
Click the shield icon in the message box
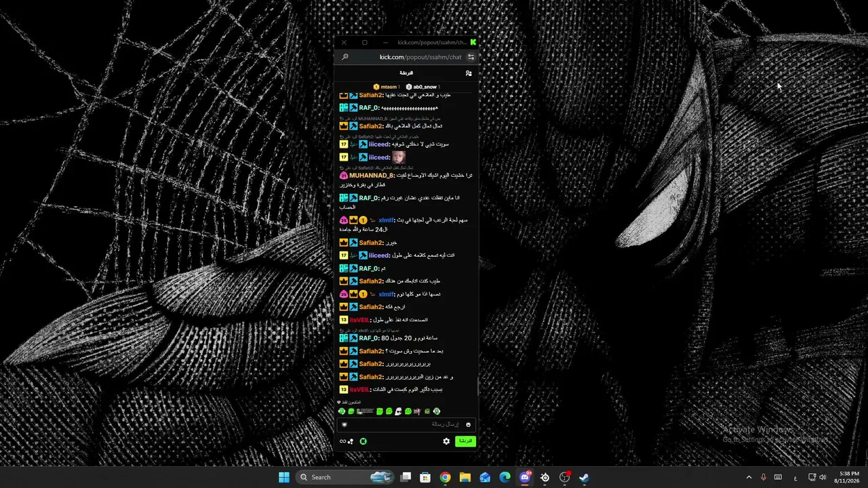[x=344, y=424]
